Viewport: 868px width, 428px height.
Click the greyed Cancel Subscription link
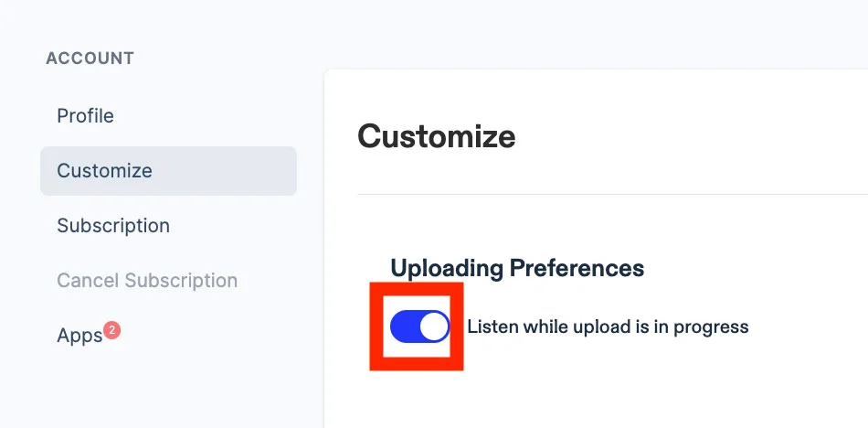point(147,281)
